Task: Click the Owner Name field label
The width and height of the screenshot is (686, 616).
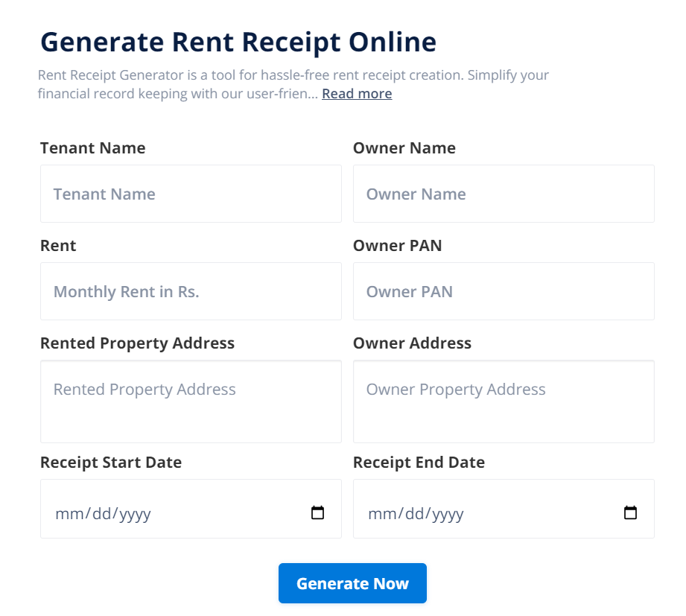Action: (404, 148)
